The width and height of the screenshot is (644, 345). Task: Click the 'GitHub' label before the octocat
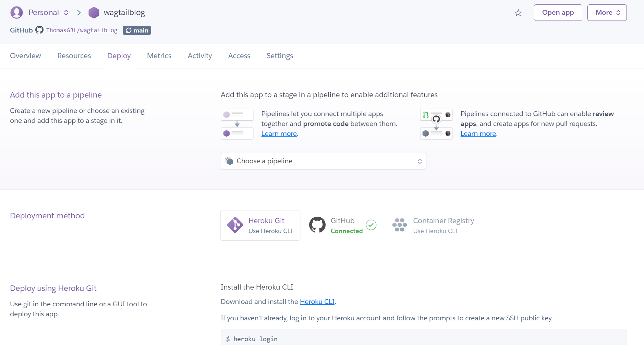(x=21, y=30)
